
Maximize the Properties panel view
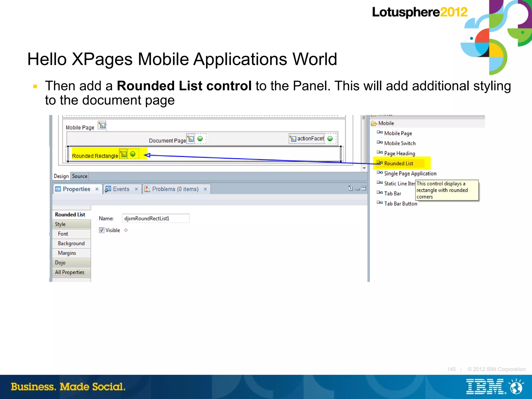tap(364, 188)
